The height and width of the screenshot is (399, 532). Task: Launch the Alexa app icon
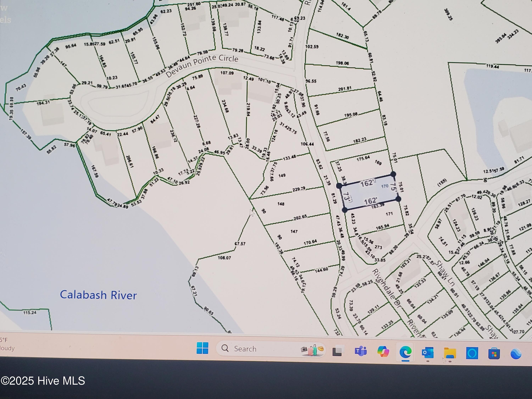point(472,353)
